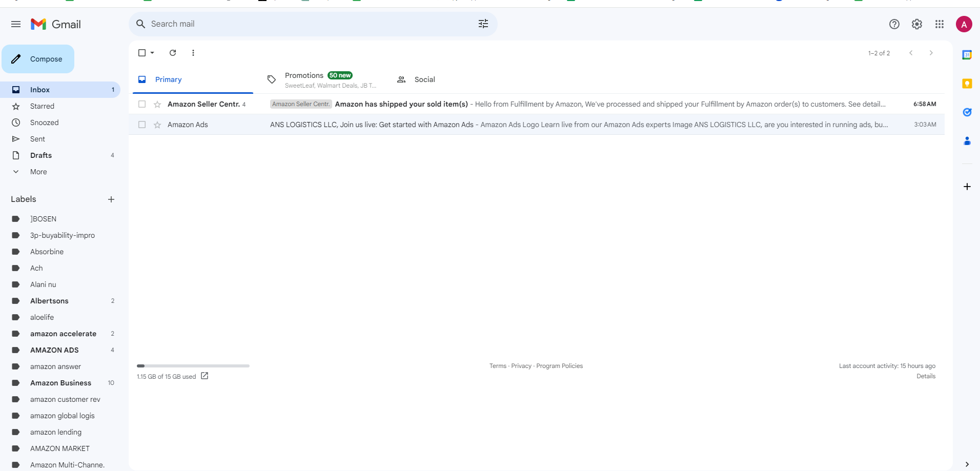Open the Inbox folder
The image size is (980, 471).
(60, 90)
